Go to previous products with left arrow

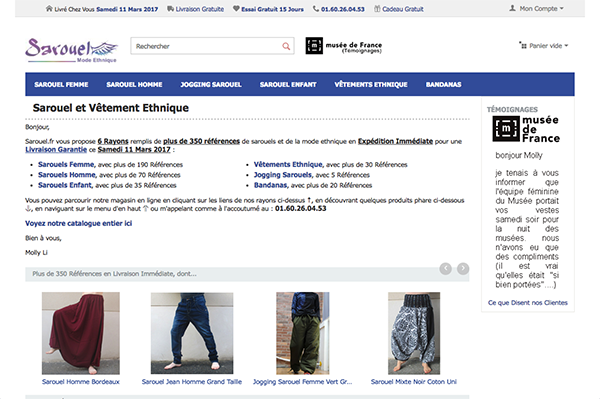click(x=445, y=269)
